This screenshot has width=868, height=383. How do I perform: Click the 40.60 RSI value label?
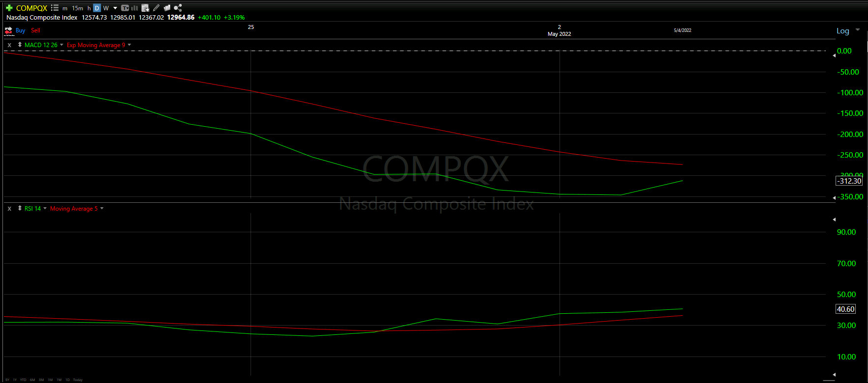846,309
